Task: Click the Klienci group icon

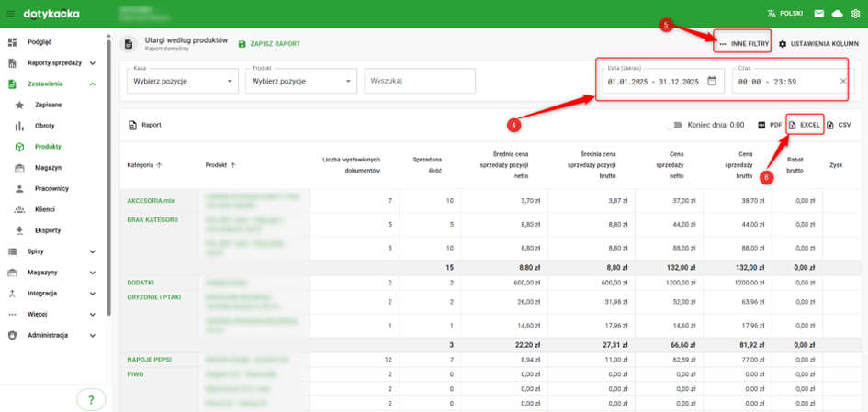Action: (x=19, y=209)
